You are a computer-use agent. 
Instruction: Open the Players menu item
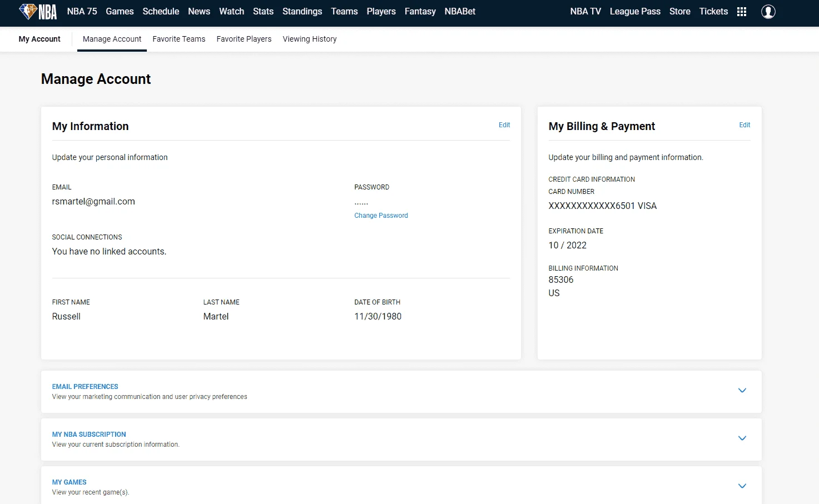pos(381,11)
